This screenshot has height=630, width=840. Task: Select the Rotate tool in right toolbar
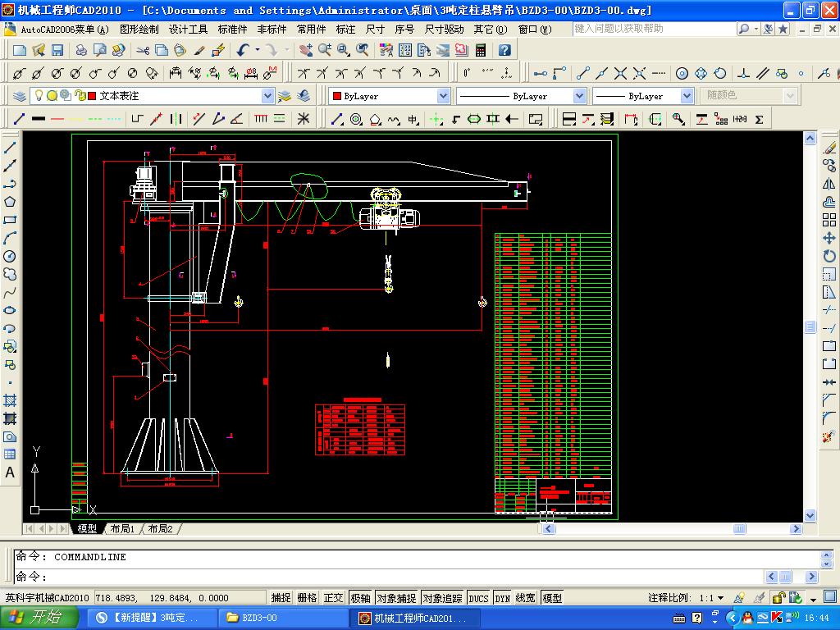tap(829, 256)
